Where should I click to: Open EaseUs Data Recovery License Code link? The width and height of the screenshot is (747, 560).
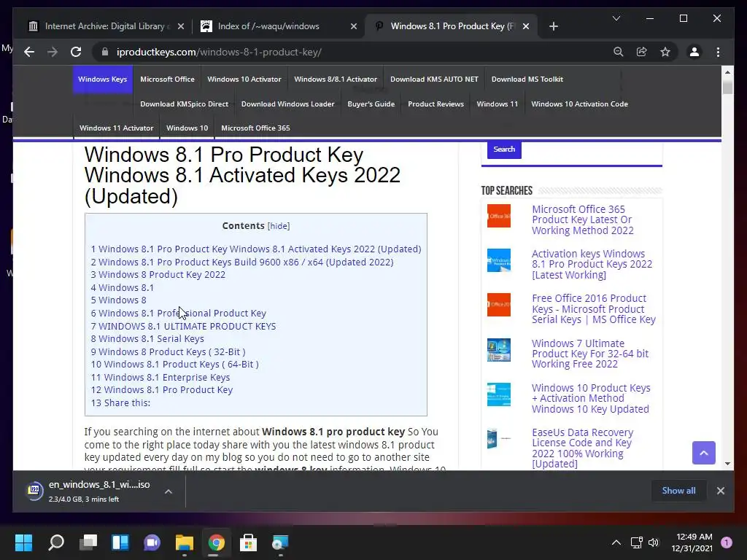(x=582, y=448)
